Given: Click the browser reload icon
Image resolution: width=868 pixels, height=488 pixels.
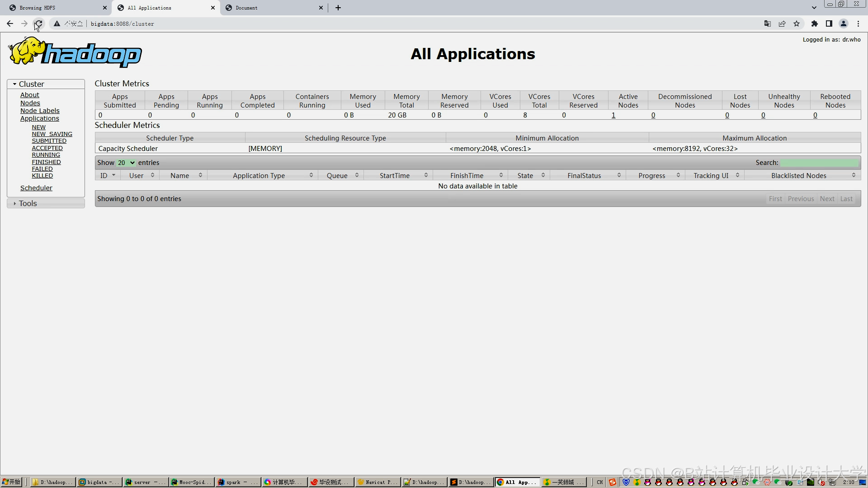Looking at the screenshot, I should 39,23.
